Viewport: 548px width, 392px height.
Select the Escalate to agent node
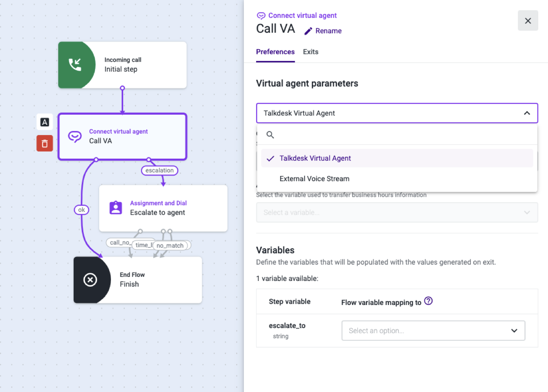click(x=163, y=208)
